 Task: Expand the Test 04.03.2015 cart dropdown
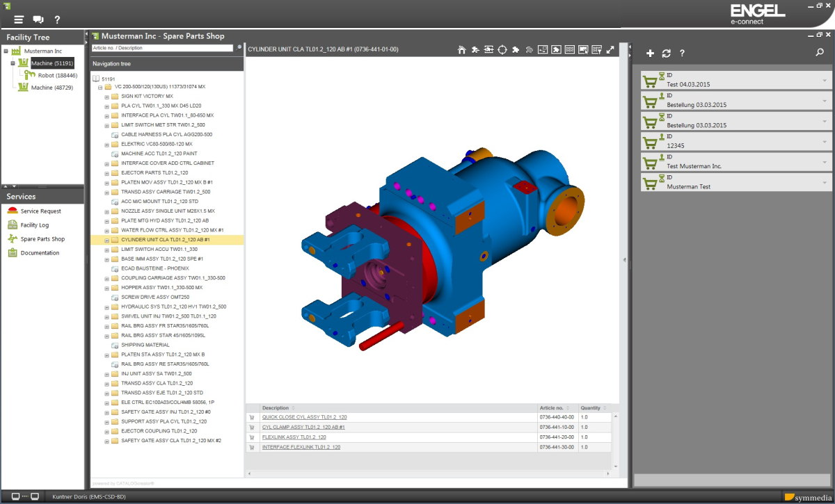825,80
